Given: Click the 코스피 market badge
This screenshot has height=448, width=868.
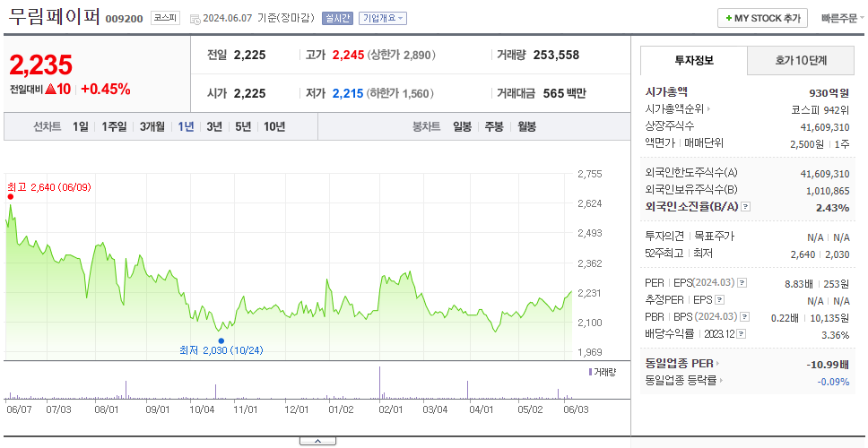Looking at the screenshot, I should (166, 18).
